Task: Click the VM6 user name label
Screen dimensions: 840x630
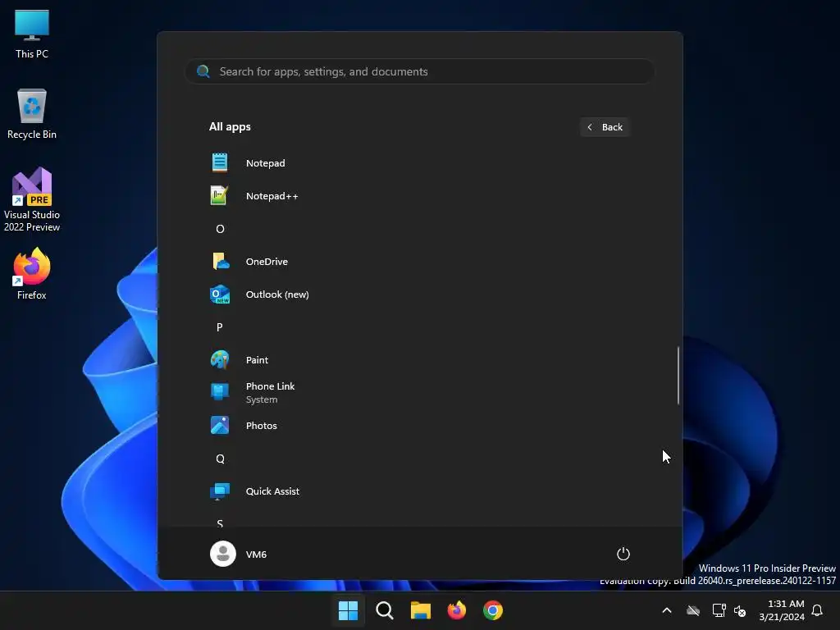Action: (256, 555)
